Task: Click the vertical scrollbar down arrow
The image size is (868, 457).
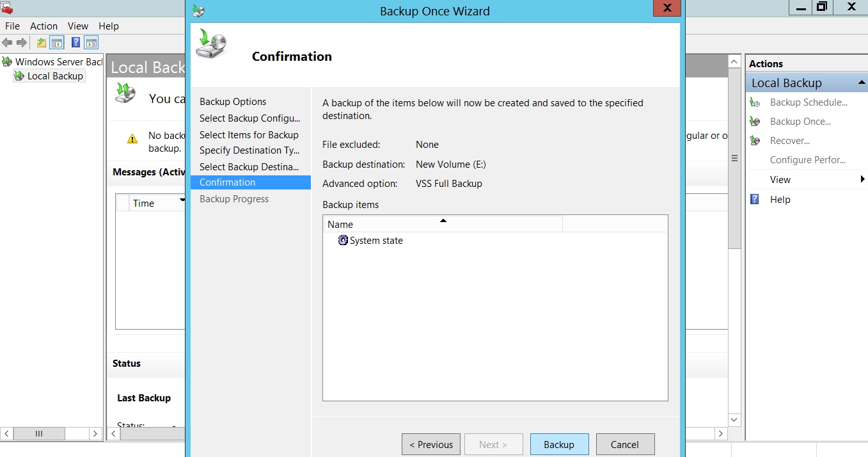Action: pyautogui.click(x=734, y=420)
